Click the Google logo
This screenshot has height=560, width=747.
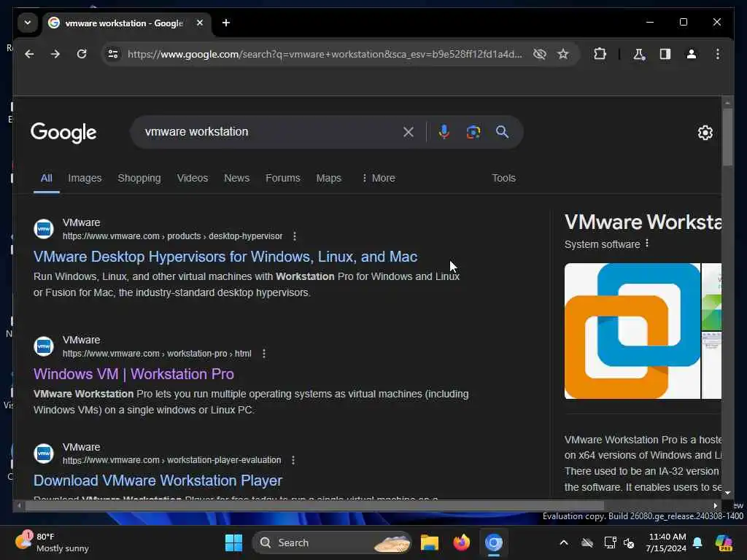pyautogui.click(x=63, y=133)
